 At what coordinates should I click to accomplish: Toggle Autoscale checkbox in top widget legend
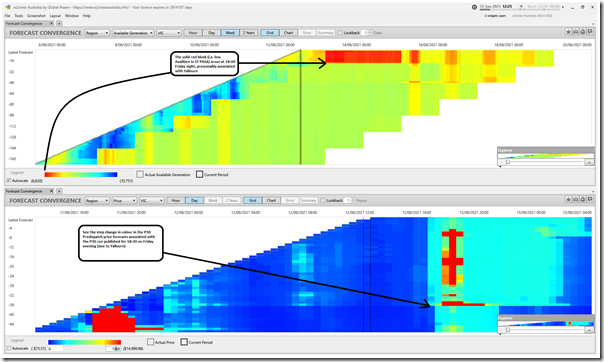click(x=8, y=180)
